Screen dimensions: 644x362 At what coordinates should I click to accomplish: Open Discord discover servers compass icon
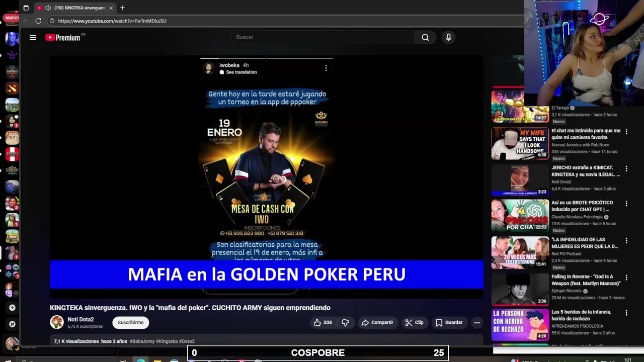tap(12, 324)
